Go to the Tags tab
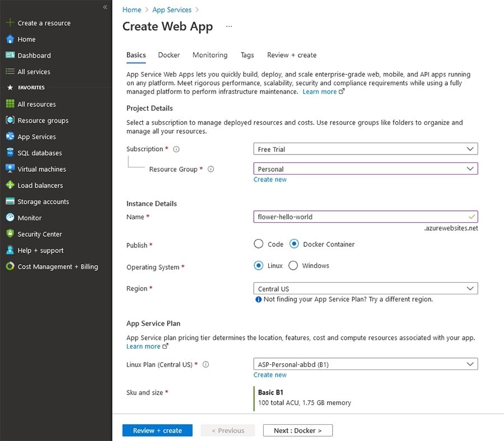Image resolution: width=504 pixels, height=441 pixels. click(247, 55)
